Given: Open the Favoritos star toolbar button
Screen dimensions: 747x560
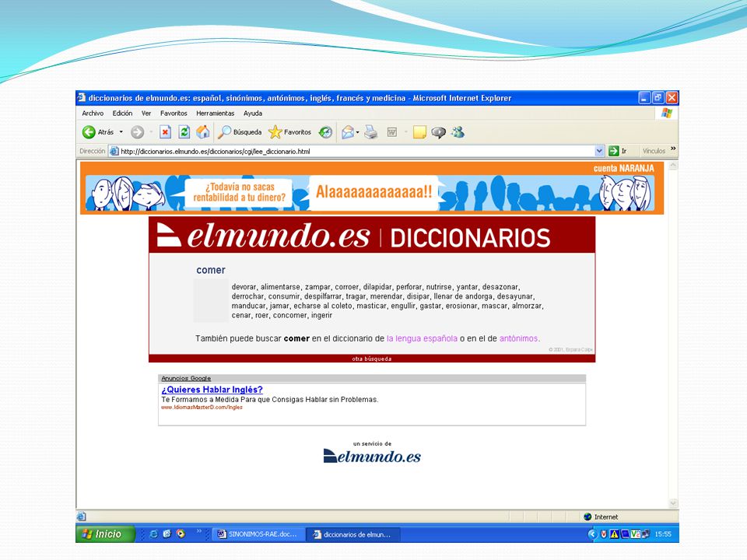Looking at the screenshot, I should point(289,132).
